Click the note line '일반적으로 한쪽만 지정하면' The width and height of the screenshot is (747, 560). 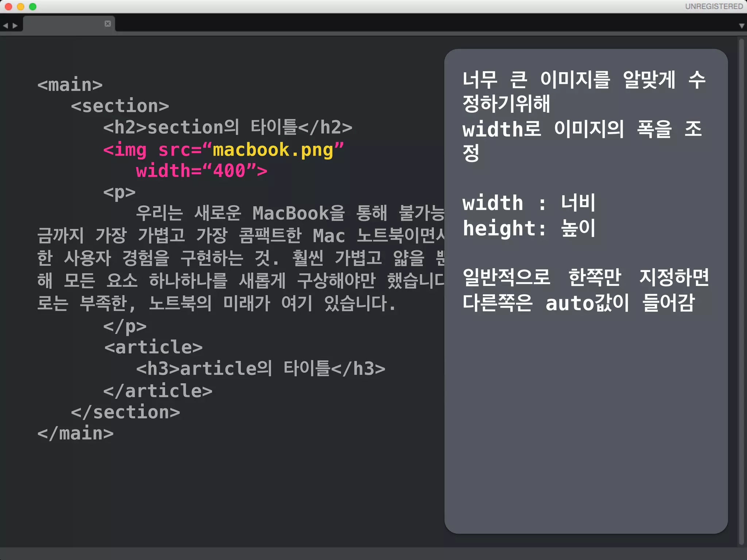pyautogui.click(x=586, y=277)
